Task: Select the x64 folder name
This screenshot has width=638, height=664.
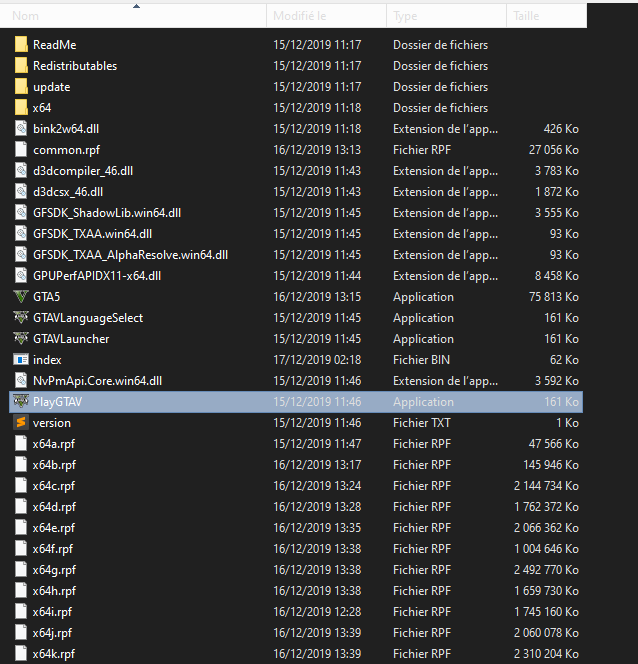Action: 42,108
